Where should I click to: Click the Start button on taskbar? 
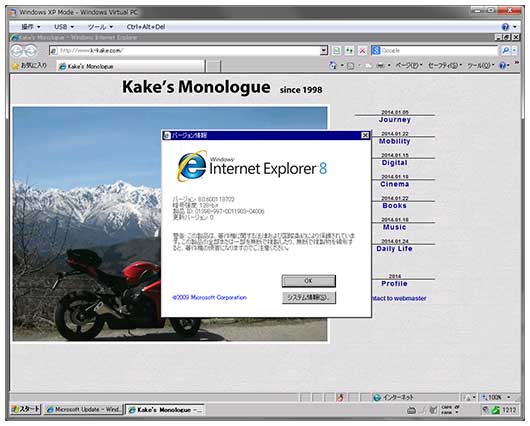[x=26, y=409]
